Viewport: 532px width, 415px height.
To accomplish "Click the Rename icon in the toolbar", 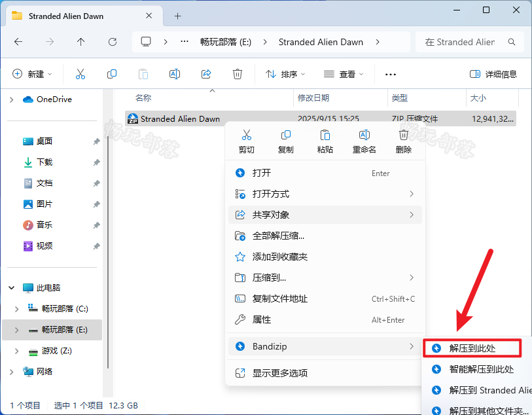I will click(175, 74).
